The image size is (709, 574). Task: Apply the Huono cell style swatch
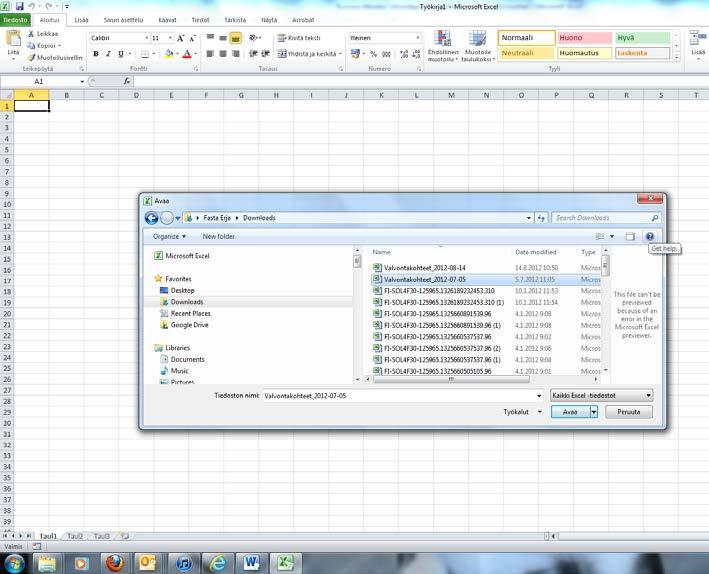point(584,38)
